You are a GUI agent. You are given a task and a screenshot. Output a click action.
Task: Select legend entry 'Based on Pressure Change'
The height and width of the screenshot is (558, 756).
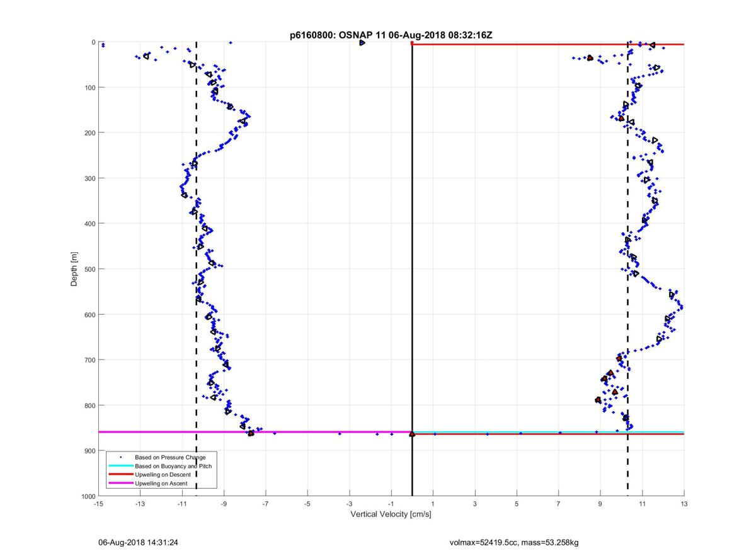point(170,457)
